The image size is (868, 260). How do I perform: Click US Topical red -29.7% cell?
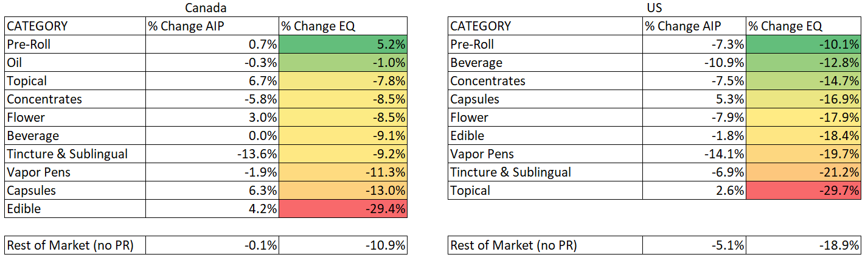(803, 191)
